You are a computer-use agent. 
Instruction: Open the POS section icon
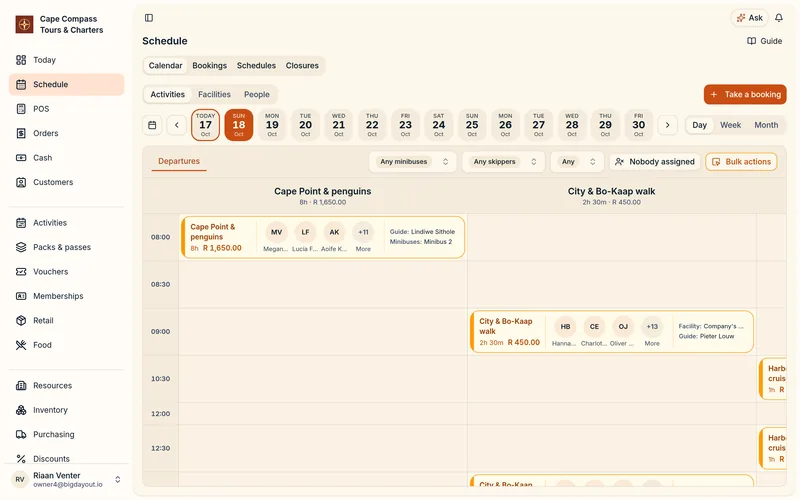click(x=21, y=109)
